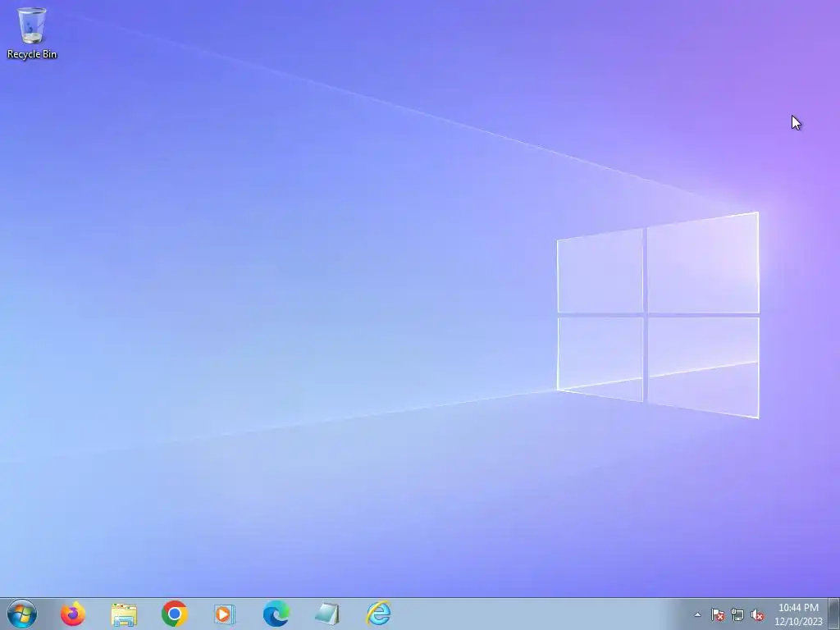Viewport: 840px width, 630px height.
Task: Open Action Center flag icon
Action: [x=717, y=615]
